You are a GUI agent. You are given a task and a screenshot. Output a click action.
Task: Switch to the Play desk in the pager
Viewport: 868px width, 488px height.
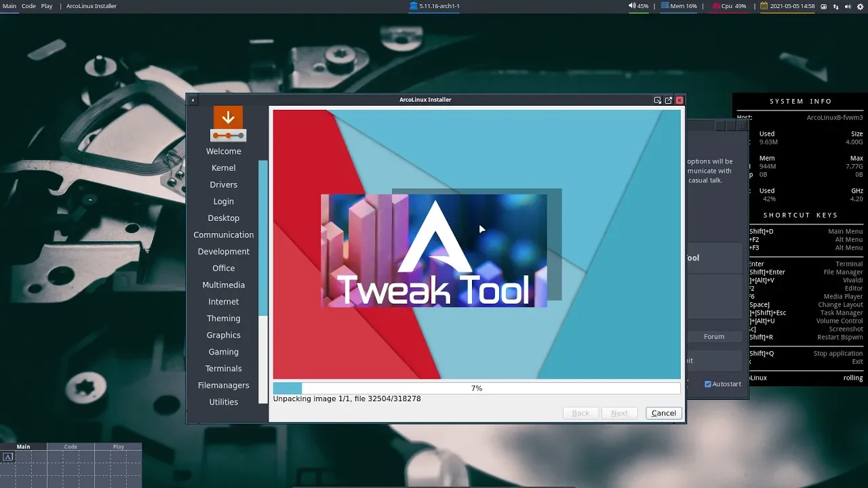(119, 447)
